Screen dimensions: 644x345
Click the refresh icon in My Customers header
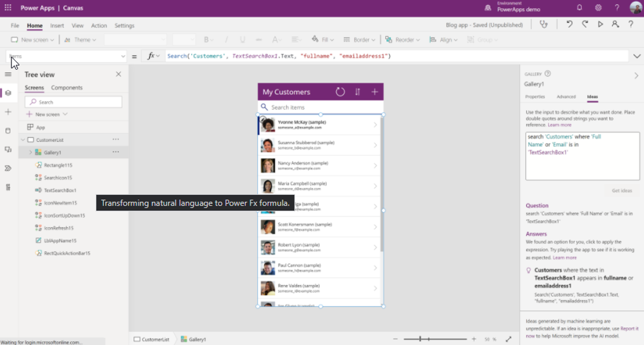(340, 92)
